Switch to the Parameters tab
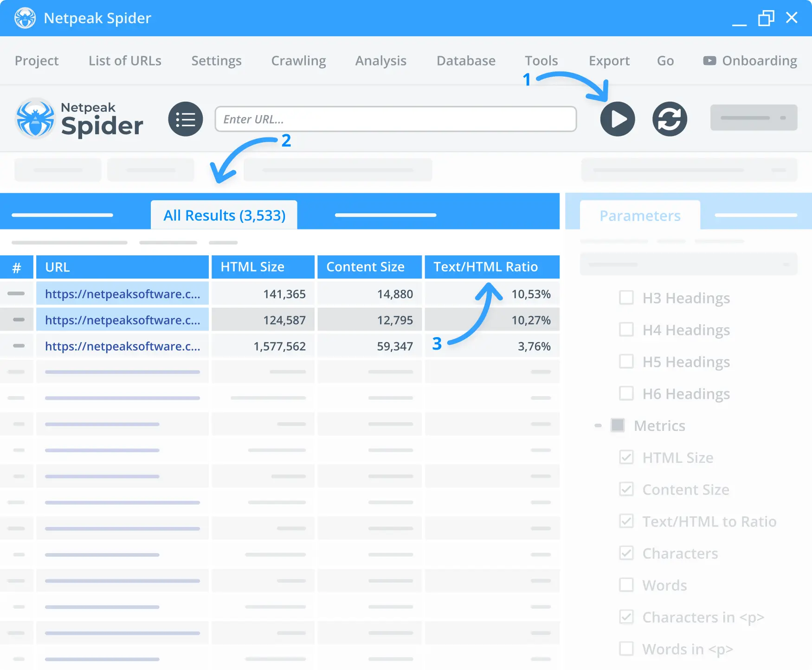This screenshot has height=670, width=812. pos(640,215)
